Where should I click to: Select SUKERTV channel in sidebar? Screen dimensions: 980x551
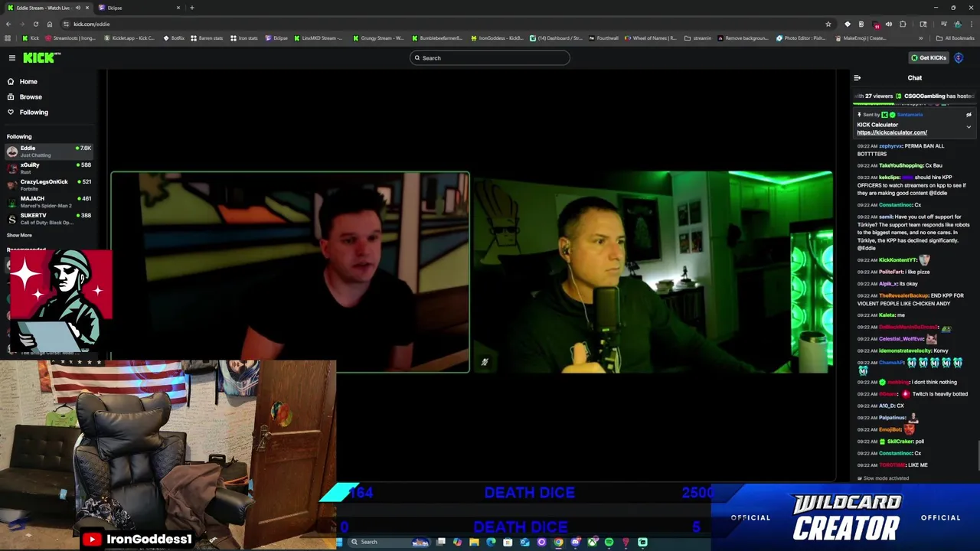click(49, 218)
